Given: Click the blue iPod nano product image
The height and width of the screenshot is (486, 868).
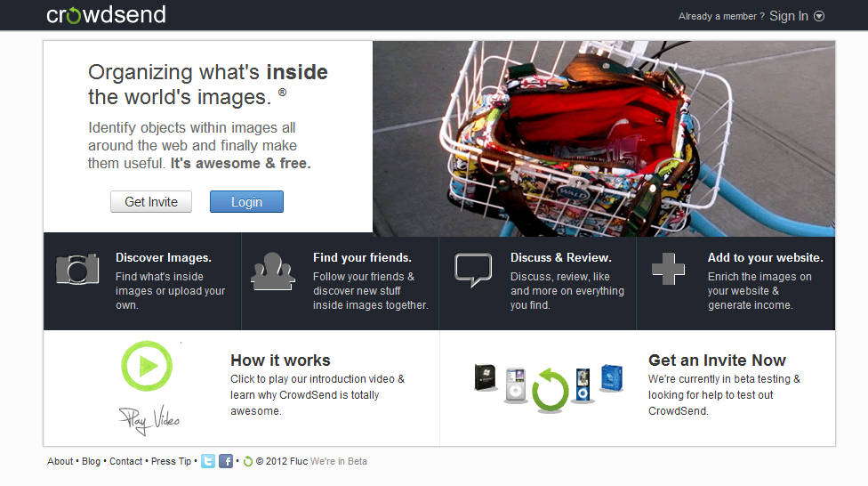Looking at the screenshot, I should (583, 385).
